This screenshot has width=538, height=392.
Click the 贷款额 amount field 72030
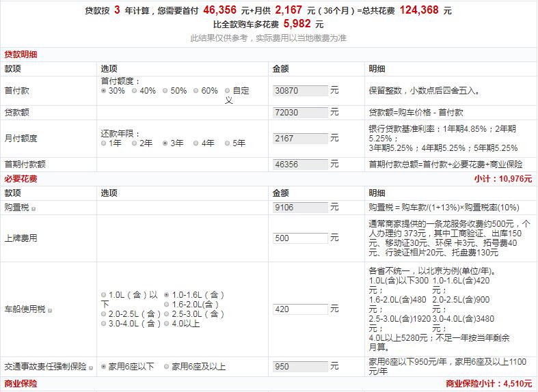point(300,113)
